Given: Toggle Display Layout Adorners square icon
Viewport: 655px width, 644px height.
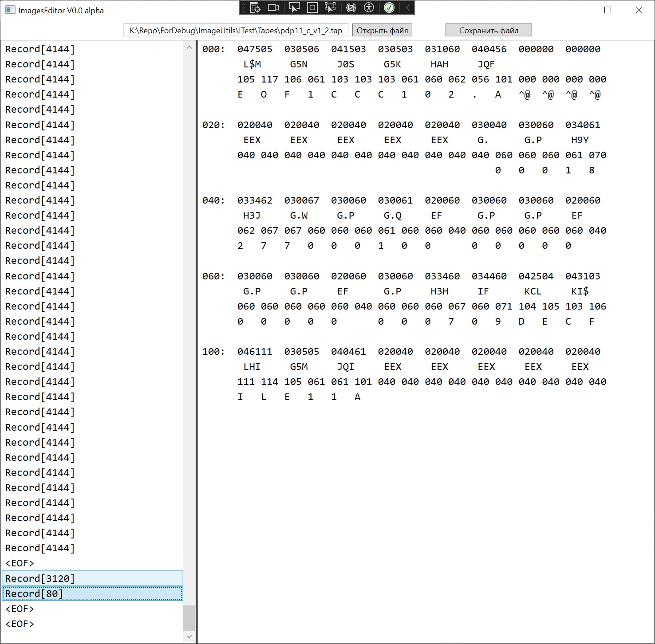Looking at the screenshot, I should pyautogui.click(x=312, y=8).
